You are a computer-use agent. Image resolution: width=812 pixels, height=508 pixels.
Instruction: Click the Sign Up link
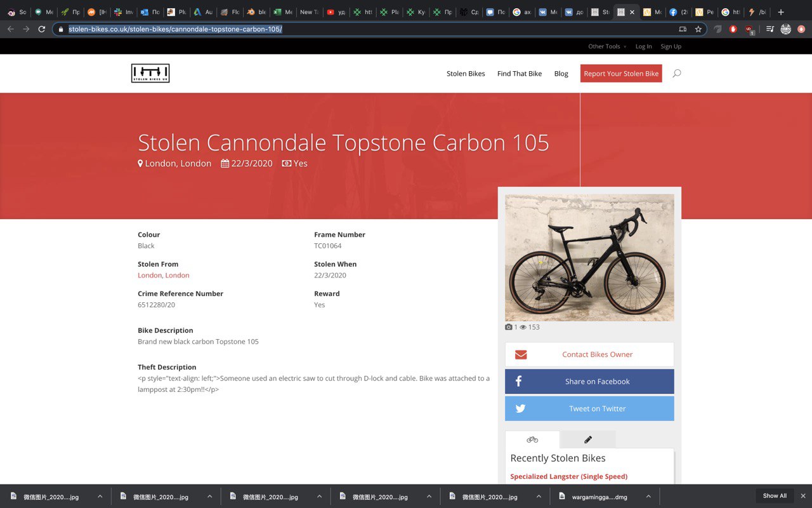pyautogui.click(x=671, y=46)
